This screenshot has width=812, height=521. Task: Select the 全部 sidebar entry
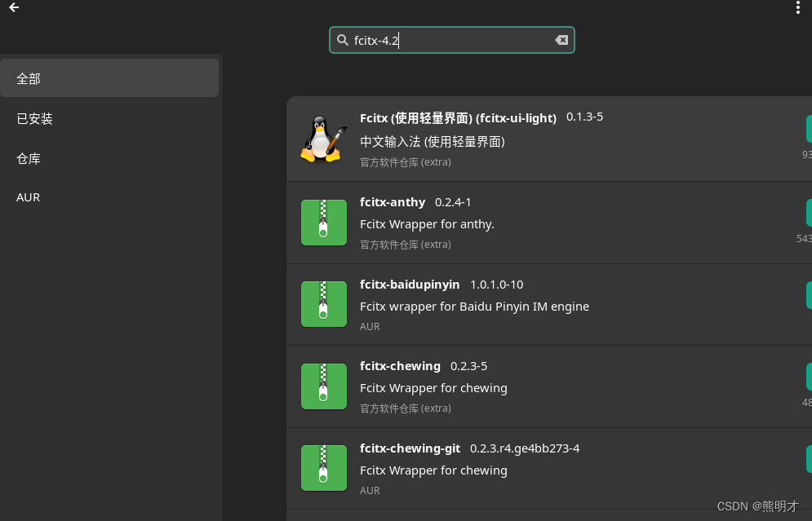pyautogui.click(x=29, y=77)
